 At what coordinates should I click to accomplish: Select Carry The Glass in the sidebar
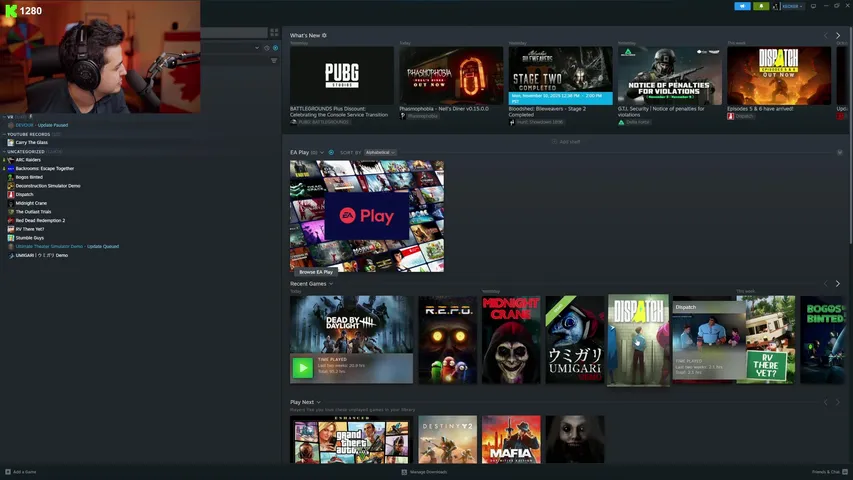[32, 143]
